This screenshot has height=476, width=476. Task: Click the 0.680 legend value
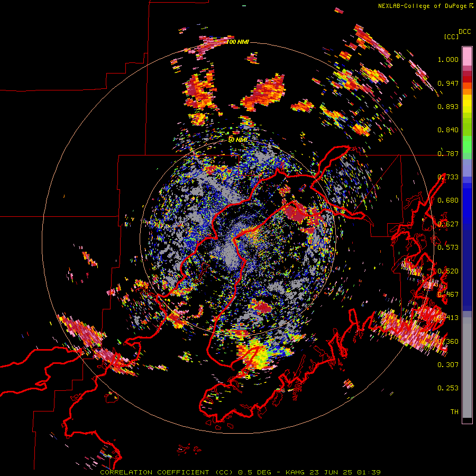coord(448,200)
